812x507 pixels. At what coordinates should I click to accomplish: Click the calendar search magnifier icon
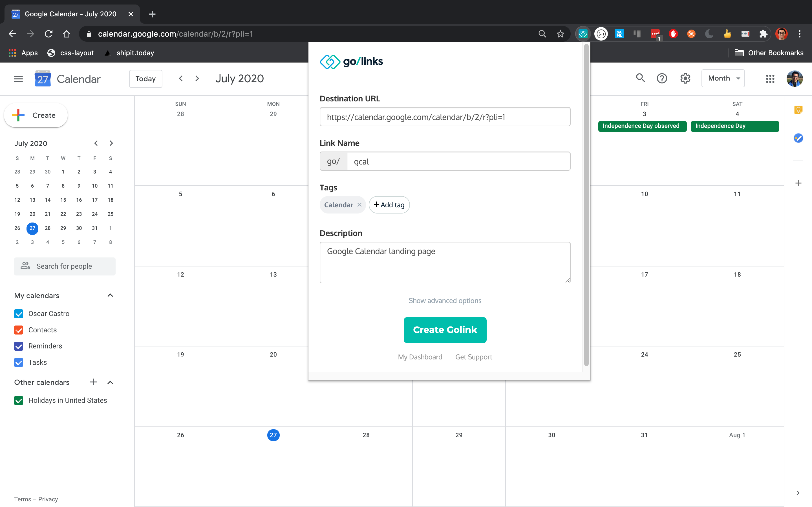[x=640, y=78]
